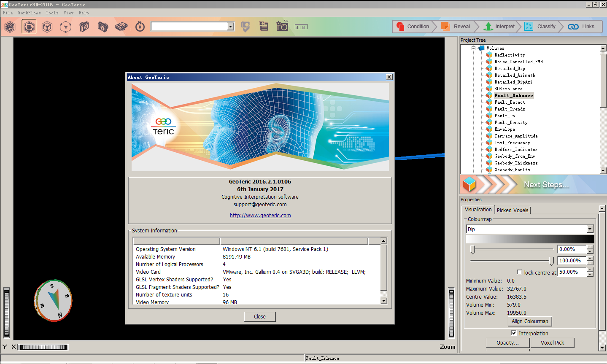Click the colourmap minimum slider handle

click(473, 250)
